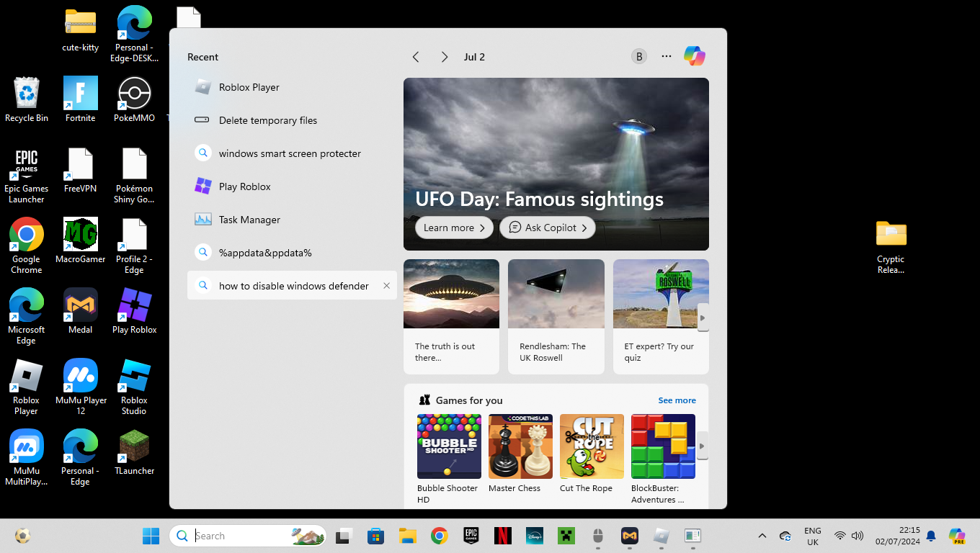
Task: Open Disney+ from the taskbar
Action: 534,536
